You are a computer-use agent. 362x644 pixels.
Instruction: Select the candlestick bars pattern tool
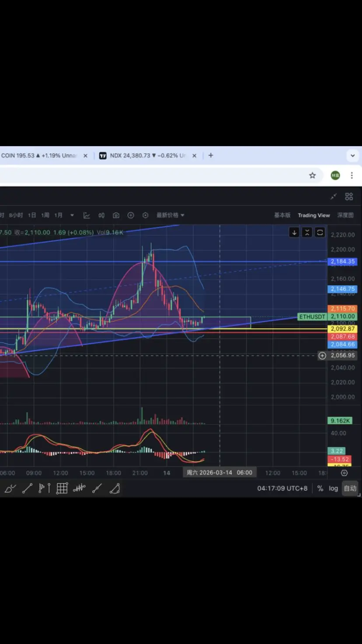tap(79, 488)
